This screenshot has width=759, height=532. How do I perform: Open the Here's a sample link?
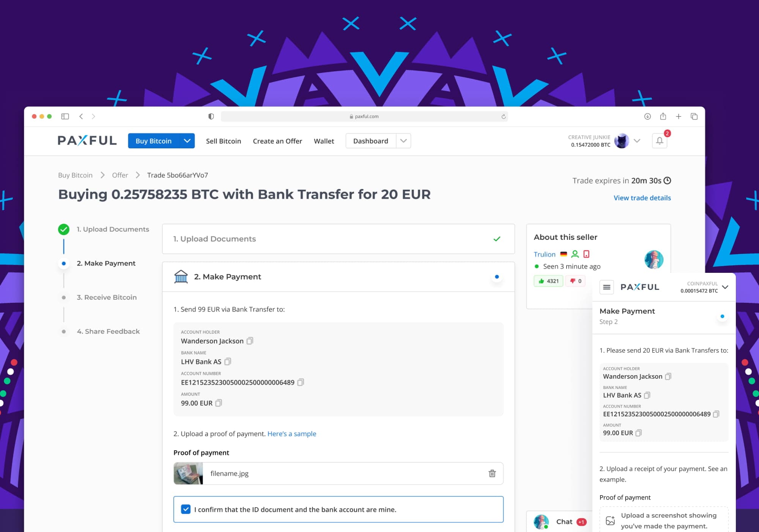(292, 433)
